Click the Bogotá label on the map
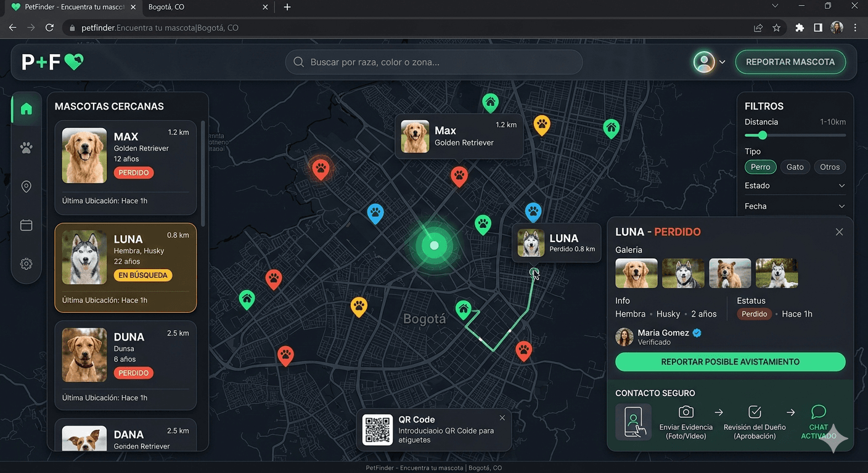868x473 pixels. 424,319
